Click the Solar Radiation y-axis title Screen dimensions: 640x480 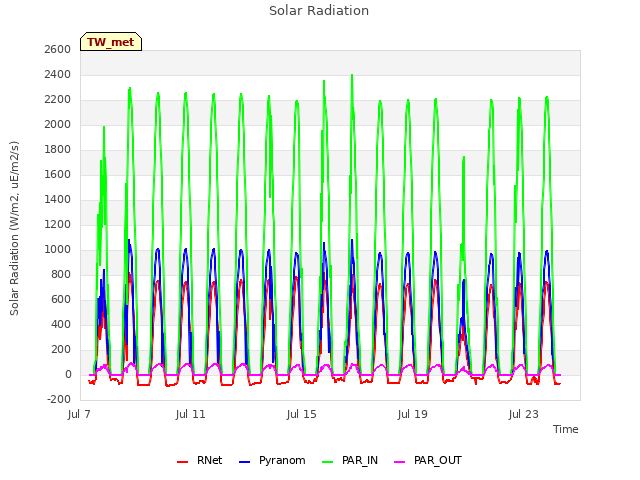pyautogui.click(x=14, y=228)
